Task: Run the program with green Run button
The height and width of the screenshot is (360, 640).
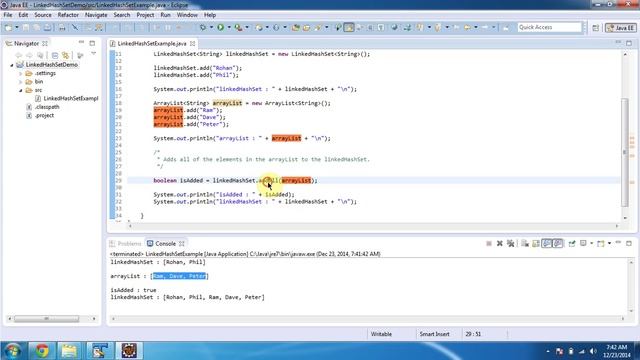Action: [220, 27]
